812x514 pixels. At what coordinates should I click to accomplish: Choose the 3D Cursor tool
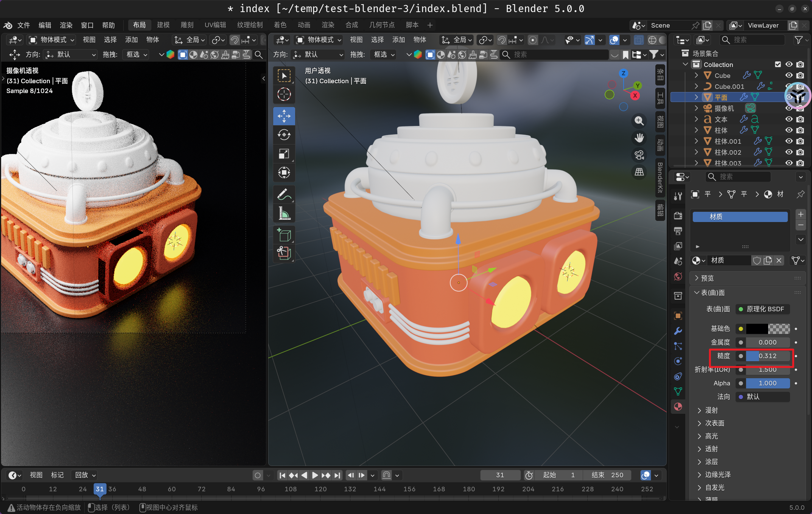(284, 94)
